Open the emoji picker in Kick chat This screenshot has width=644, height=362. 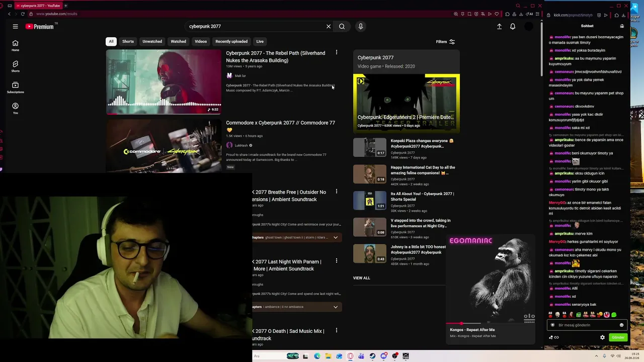click(621, 325)
